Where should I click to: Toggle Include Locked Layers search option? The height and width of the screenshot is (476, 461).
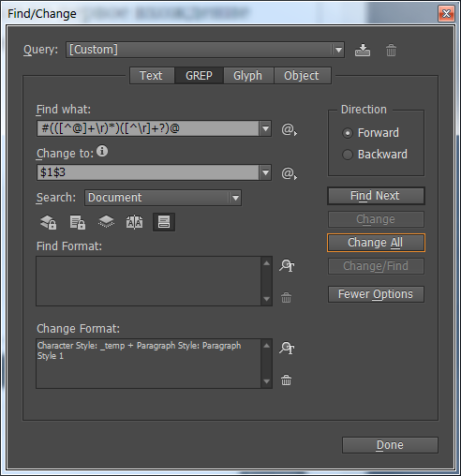[49, 222]
